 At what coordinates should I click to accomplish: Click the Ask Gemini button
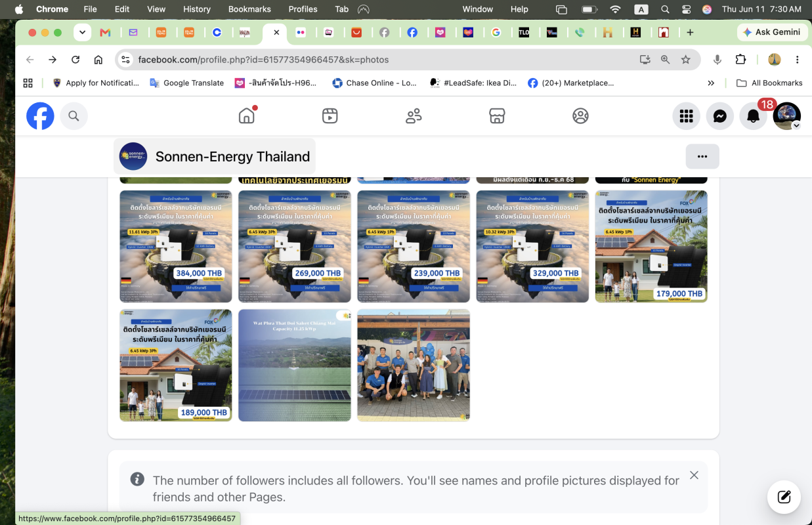point(772,32)
